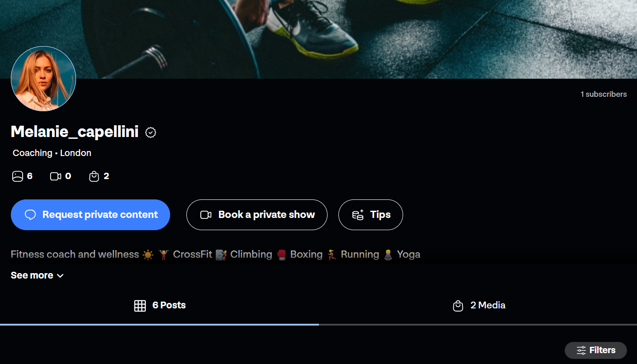Screen dimensions: 637x364
Task: Switch to the 6 Posts tab
Action: point(159,306)
